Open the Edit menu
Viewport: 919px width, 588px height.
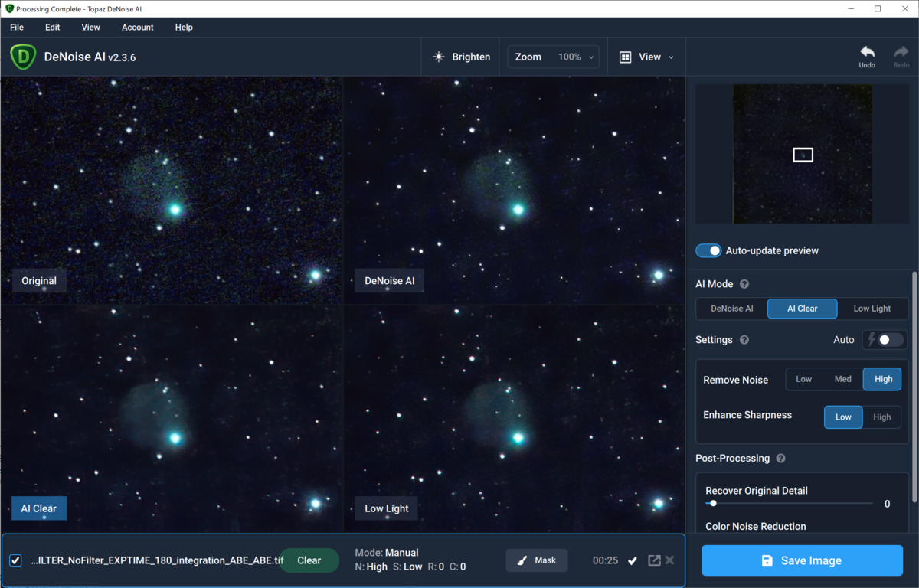(52, 27)
